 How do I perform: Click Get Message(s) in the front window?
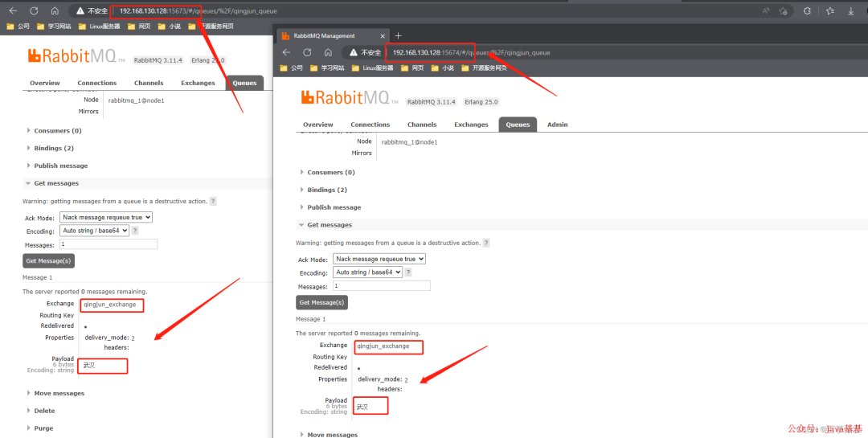322,302
